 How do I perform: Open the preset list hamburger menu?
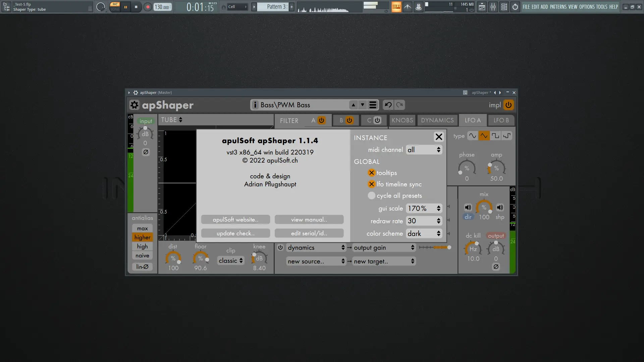(373, 105)
